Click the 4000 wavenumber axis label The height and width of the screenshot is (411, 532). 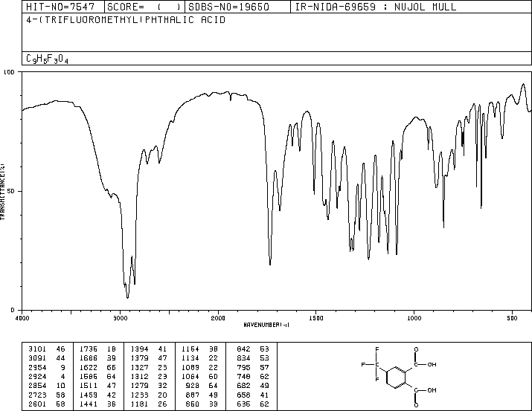click(22, 318)
